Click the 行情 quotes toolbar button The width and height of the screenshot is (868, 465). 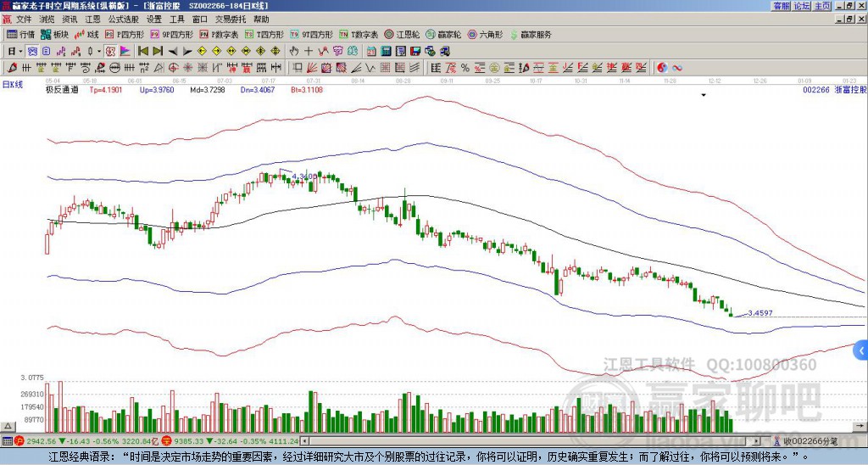pyautogui.click(x=21, y=34)
